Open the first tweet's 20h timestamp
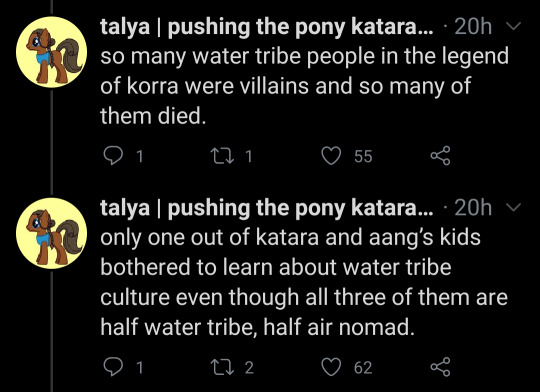540x392 pixels. (x=473, y=26)
